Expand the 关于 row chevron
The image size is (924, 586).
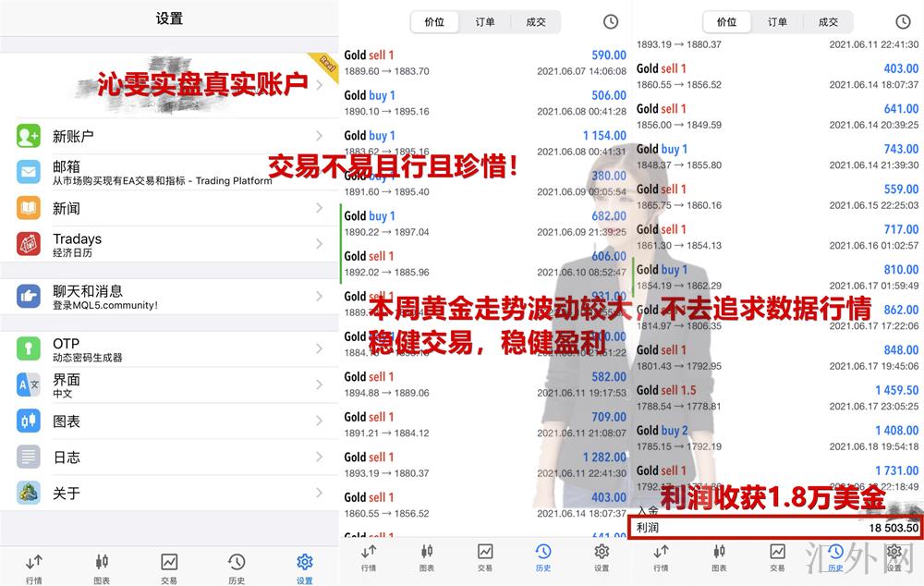point(320,493)
